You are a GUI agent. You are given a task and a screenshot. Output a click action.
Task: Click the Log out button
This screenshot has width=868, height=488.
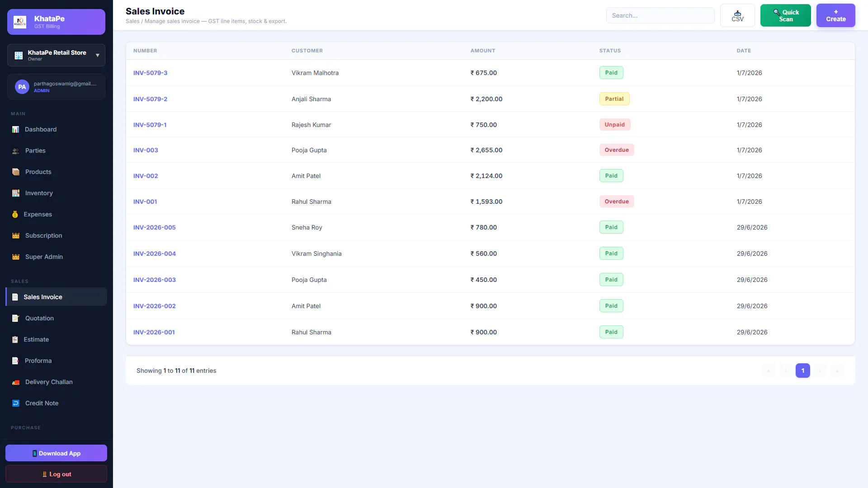(x=56, y=474)
